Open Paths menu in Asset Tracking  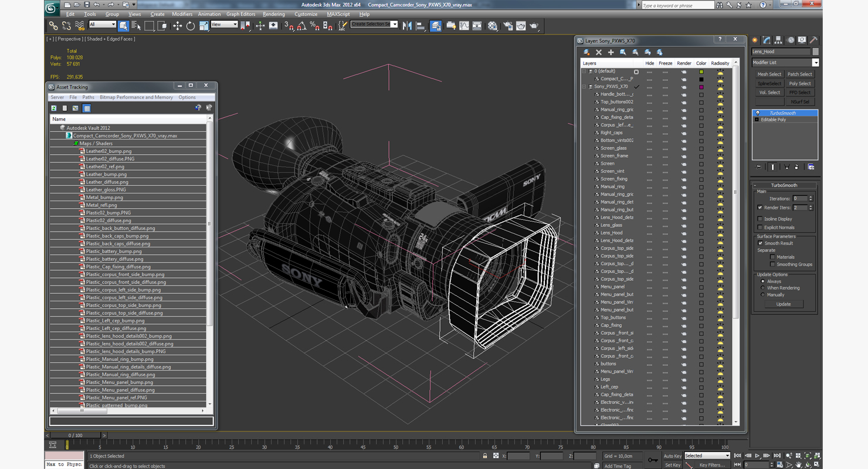click(x=88, y=97)
